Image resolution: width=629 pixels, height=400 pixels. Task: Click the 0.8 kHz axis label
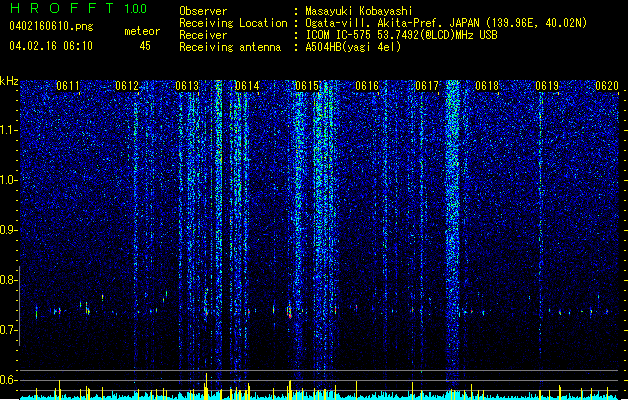point(9,280)
